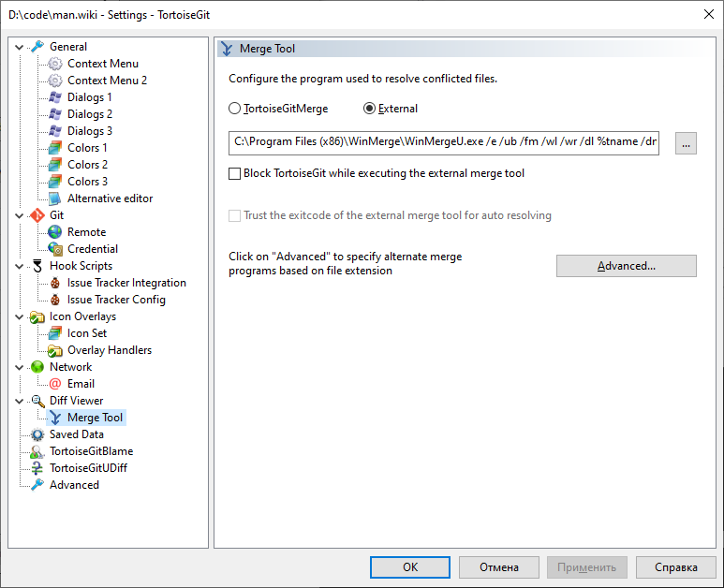724x588 pixels.
Task: Click the Saved Data gear icon
Action: point(37,434)
